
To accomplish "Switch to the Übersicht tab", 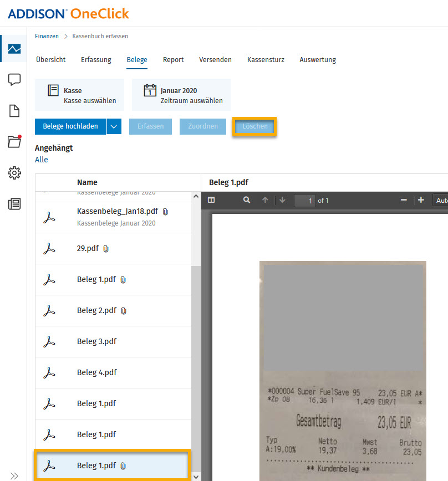I will click(x=50, y=59).
